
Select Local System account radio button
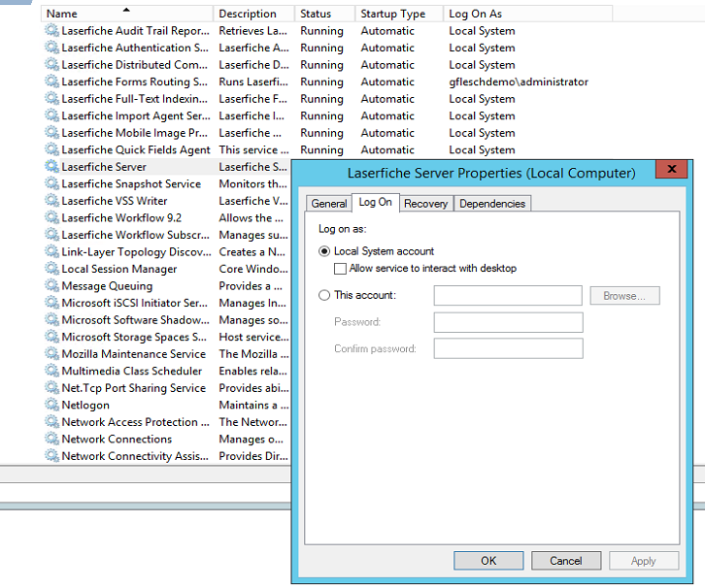[324, 251]
